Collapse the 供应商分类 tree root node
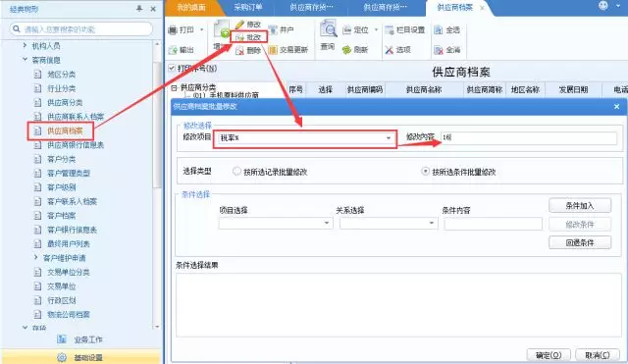This screenshot has width=628, height=364. pyautogui.click(x=174, y=87)
